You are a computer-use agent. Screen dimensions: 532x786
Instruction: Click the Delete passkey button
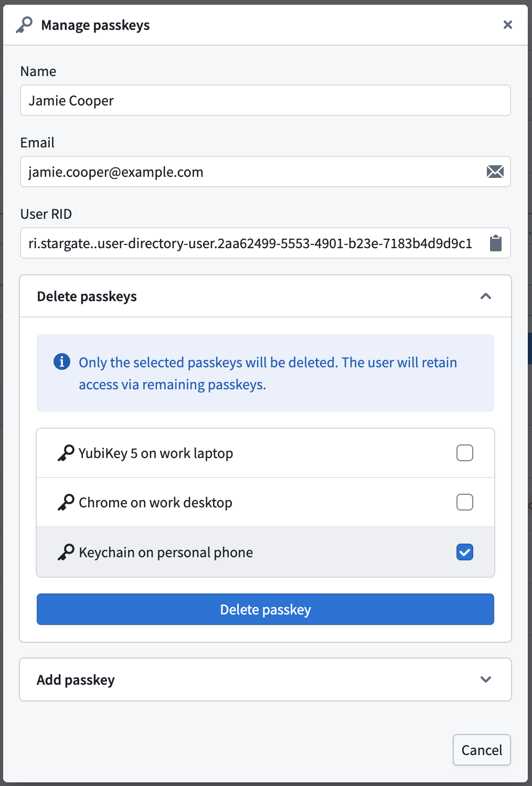pos(265,609)
